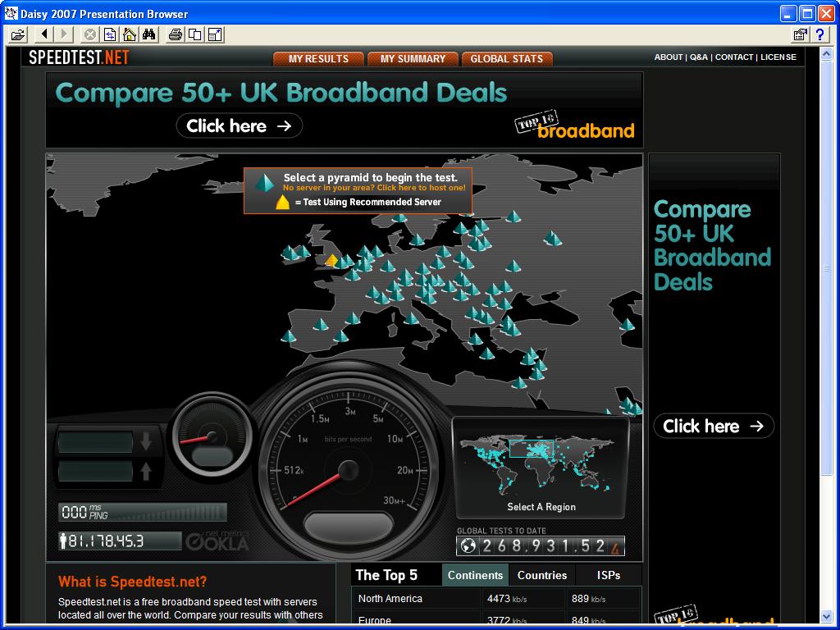Click sidebar 'Compare 50+ UK Broadband Deals' text
The height and width of the screenshot is (630, 840).
pos(712,245)
